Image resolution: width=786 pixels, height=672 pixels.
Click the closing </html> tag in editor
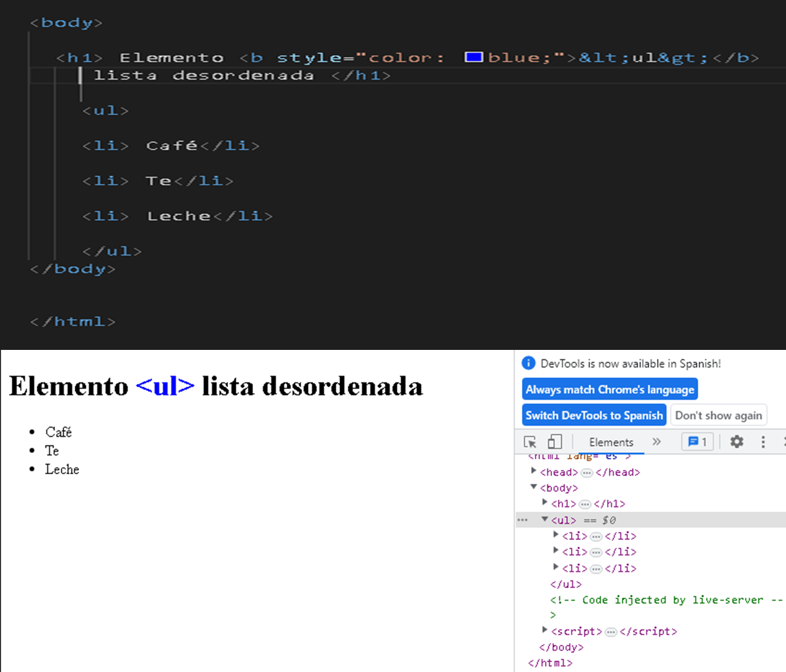pyautogui.click(x=73, y=321)
